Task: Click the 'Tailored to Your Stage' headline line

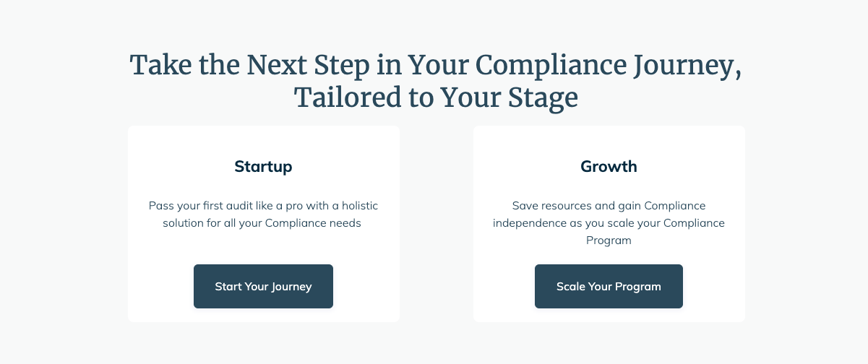Action: tap(436, 97)
